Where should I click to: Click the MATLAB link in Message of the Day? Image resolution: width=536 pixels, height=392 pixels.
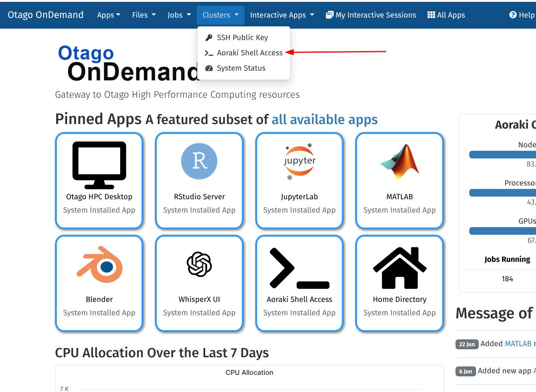point(518,344)
